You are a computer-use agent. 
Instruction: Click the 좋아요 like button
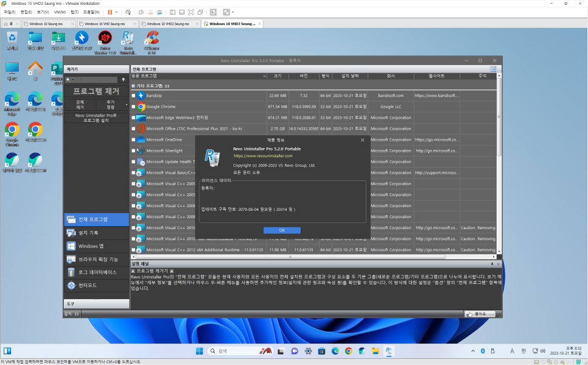[x=480, y=314]
